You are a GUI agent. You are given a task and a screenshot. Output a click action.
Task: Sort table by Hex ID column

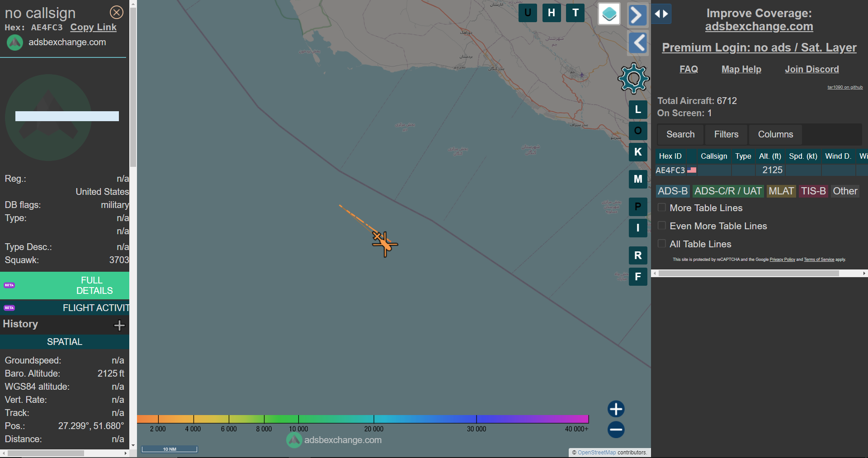click(x=670, y=156)
